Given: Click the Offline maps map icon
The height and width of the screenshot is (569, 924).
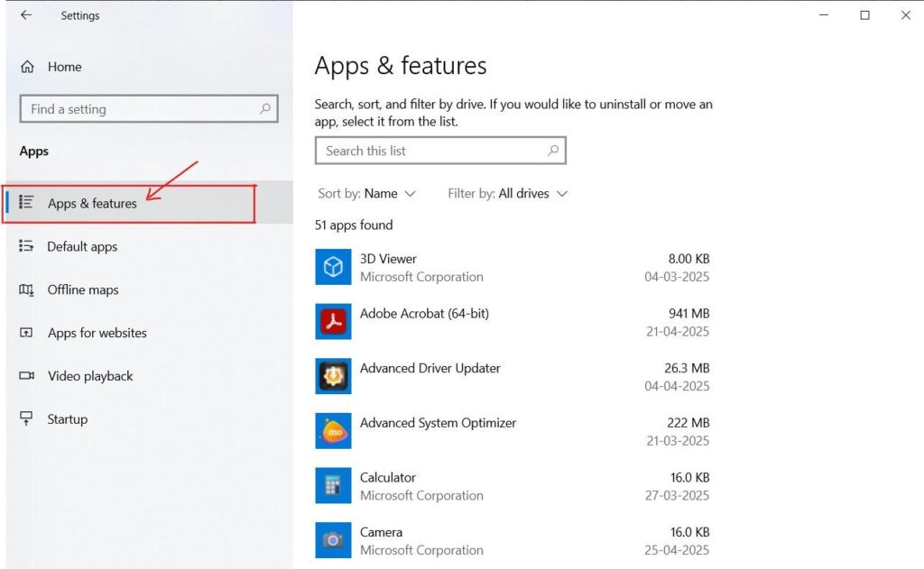Looking at the screenshot, I should coord(26,289).
